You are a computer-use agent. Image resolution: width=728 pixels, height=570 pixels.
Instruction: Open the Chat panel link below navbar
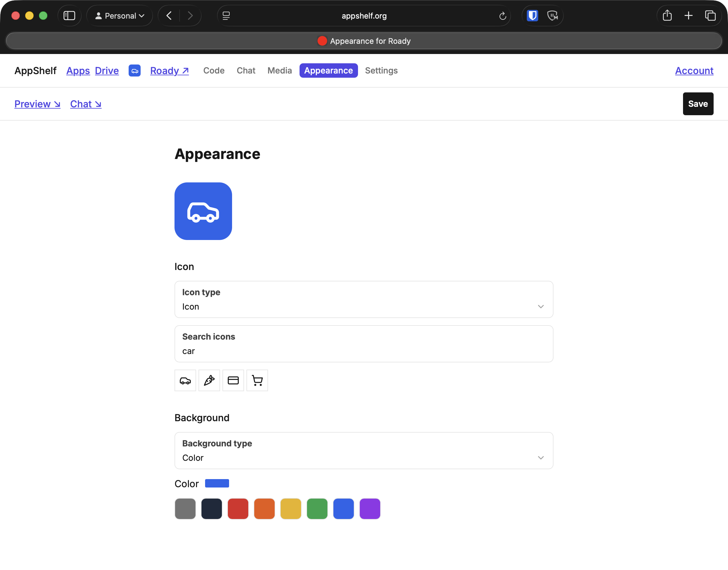click(86, 104)
